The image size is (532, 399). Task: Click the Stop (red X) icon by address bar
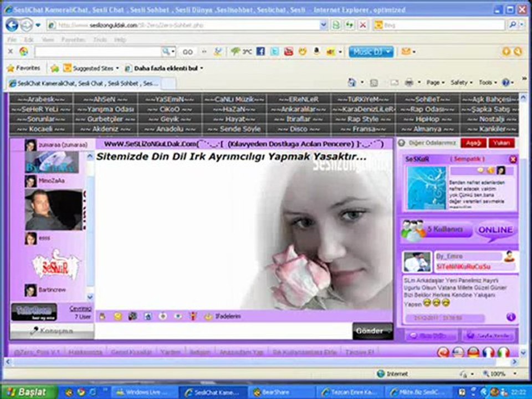[x=362, y=25]
